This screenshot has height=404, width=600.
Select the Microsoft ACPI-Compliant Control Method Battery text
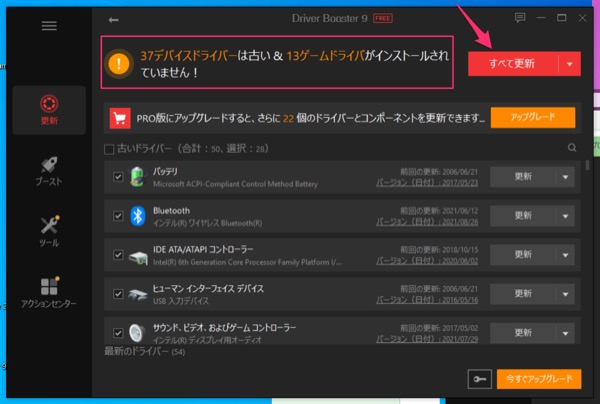235,184
